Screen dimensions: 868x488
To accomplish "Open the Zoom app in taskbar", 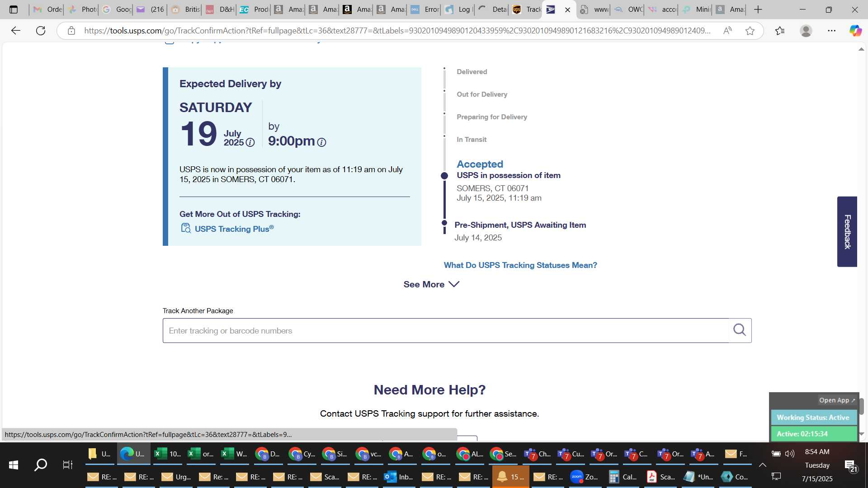I will coord(584,477).
